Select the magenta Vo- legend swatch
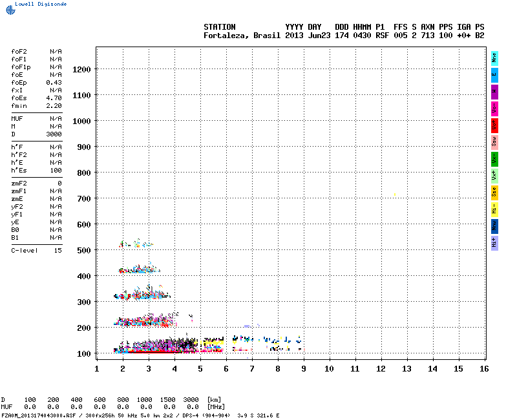The image size is (517, 420). click(x=494, y=109)
